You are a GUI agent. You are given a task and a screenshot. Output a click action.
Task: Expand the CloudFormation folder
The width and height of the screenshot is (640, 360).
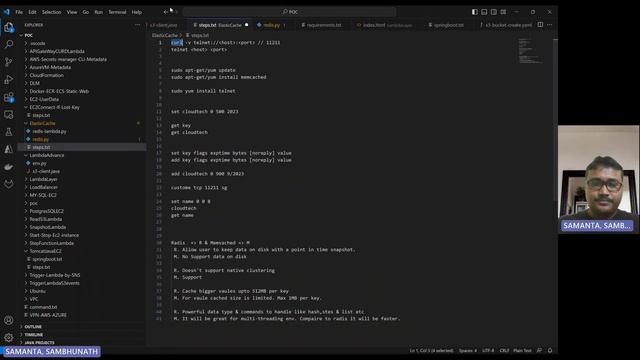46,76
